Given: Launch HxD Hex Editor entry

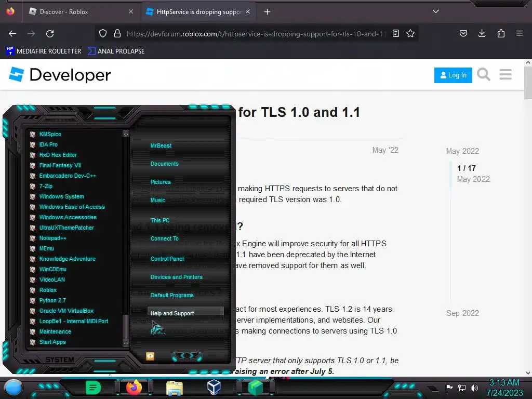Looking at the screenshot, I should coord(58,155).
